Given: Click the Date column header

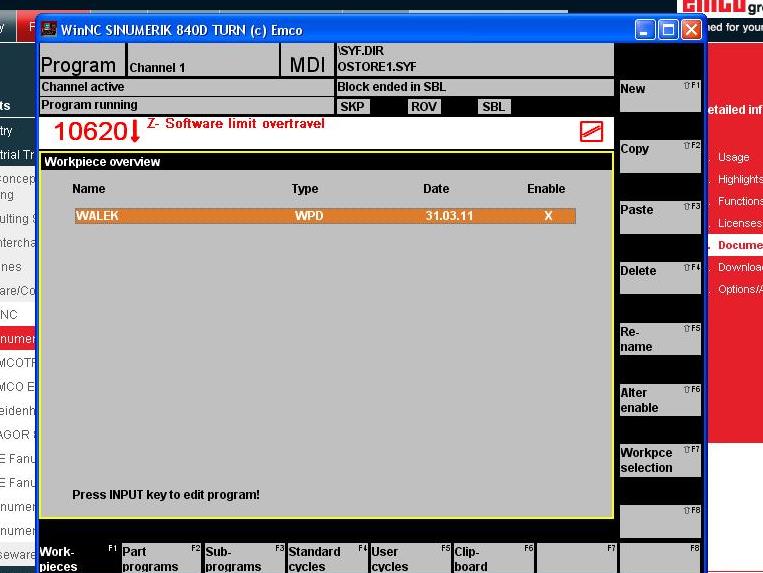Looking at the screenshot, I should [436, 189].
